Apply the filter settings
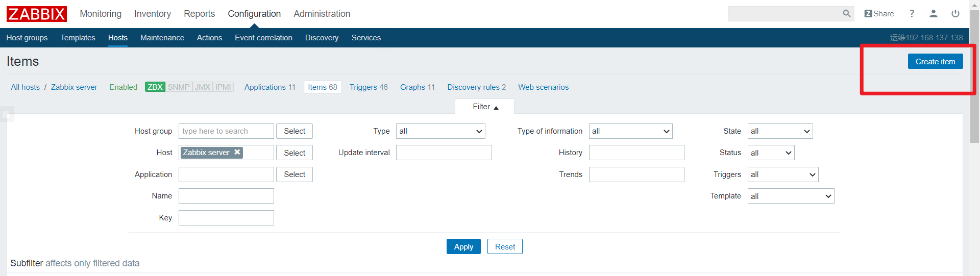 [463, 247]
